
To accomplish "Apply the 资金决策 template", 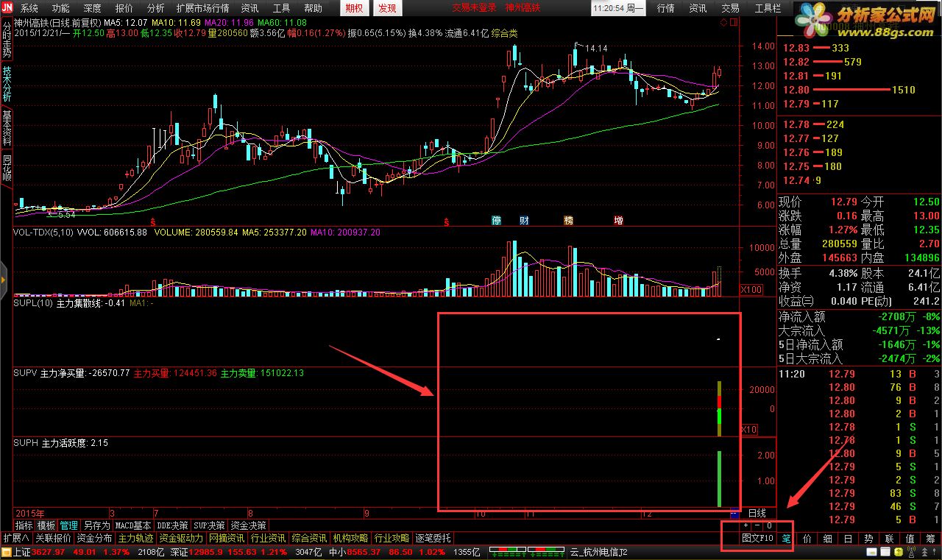I will tap(248, 525).
